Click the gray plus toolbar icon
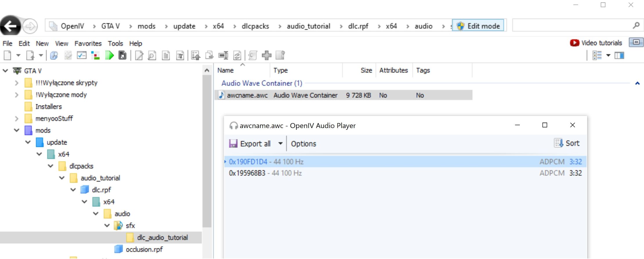Screen dimensions: 644x259 266,55
